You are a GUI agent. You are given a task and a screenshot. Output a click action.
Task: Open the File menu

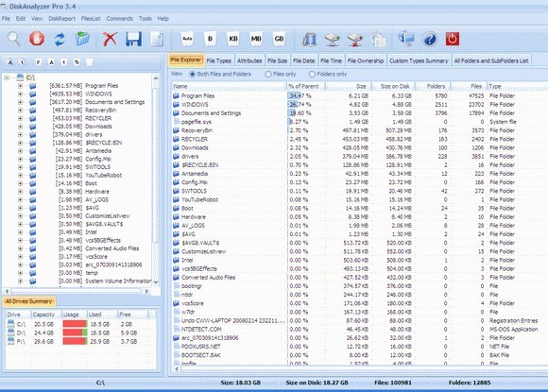click(6, 19)
